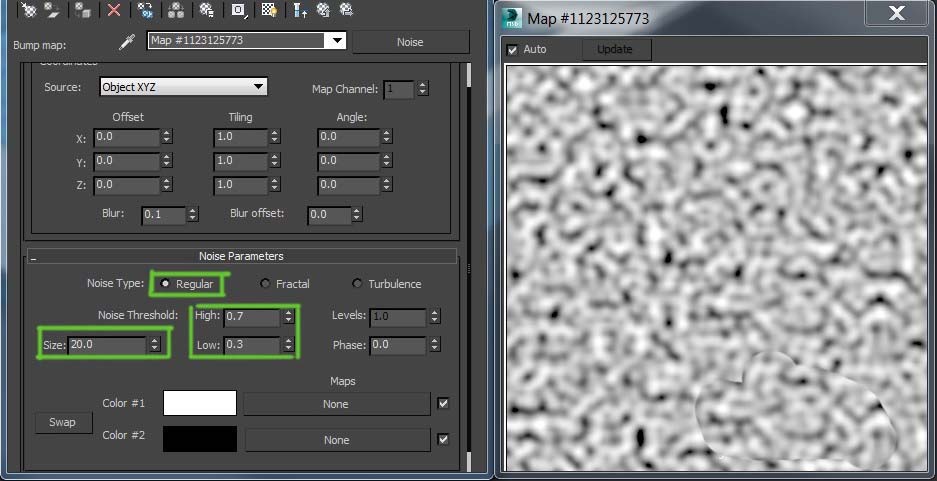Adjust the Phase spinner arrows
The width and height of the screenshot is (937, 481).
(x=434, y=345)
